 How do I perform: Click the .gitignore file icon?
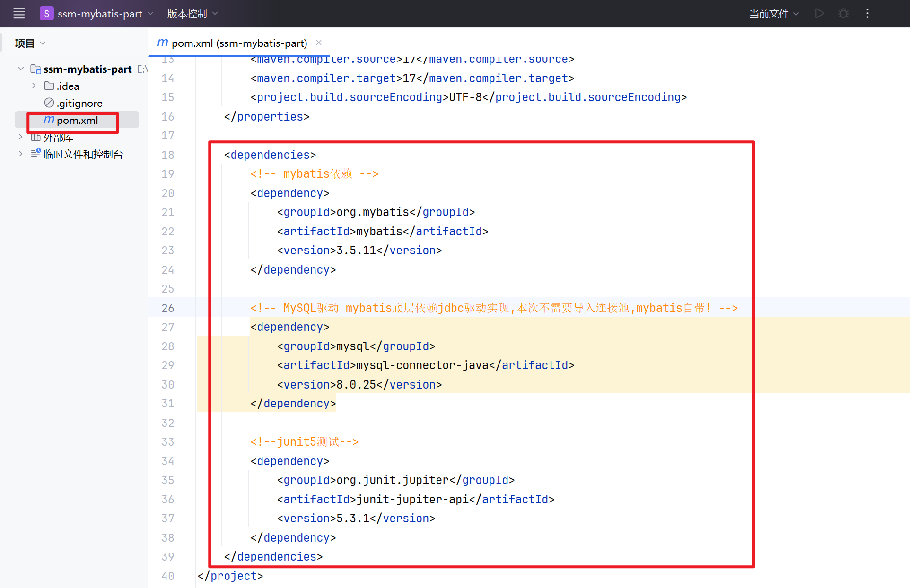(49, 103)
